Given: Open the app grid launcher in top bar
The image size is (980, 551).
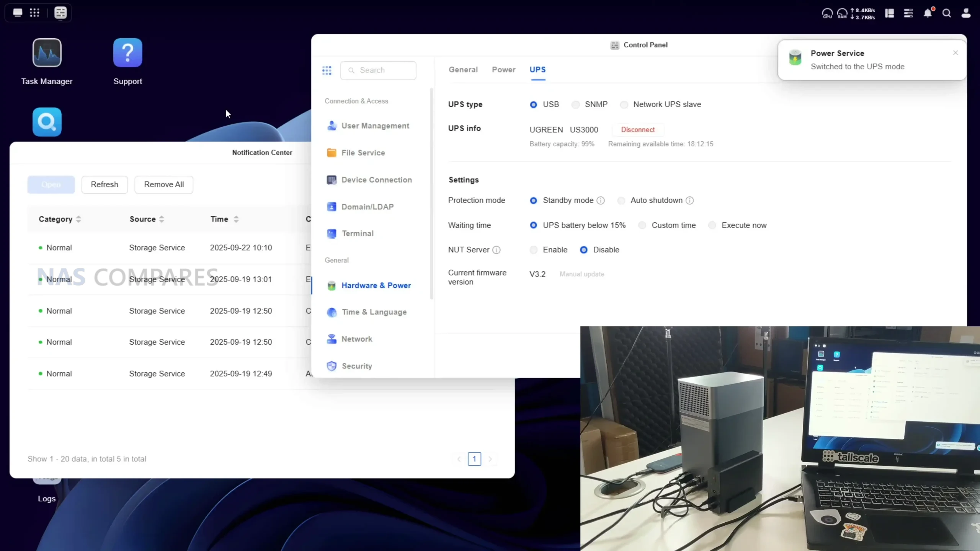Looking at the screenshot, I should (34, 13).
